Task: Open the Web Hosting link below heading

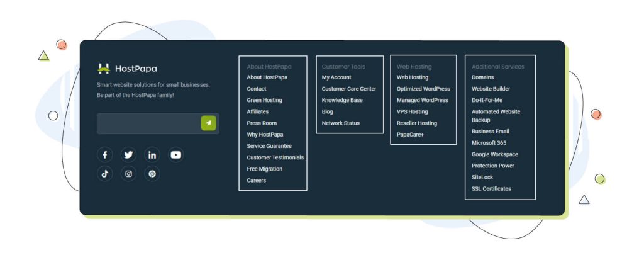Action: tap(413, 77)
